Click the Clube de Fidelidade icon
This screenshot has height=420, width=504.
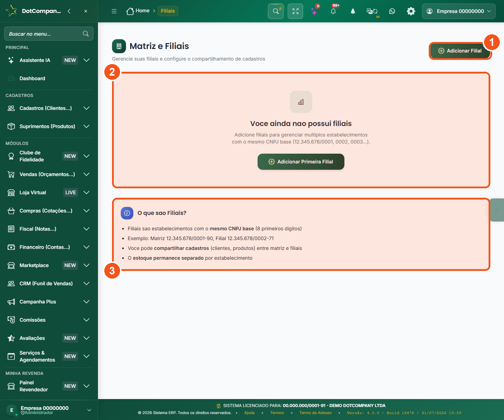tap(11, 156)
